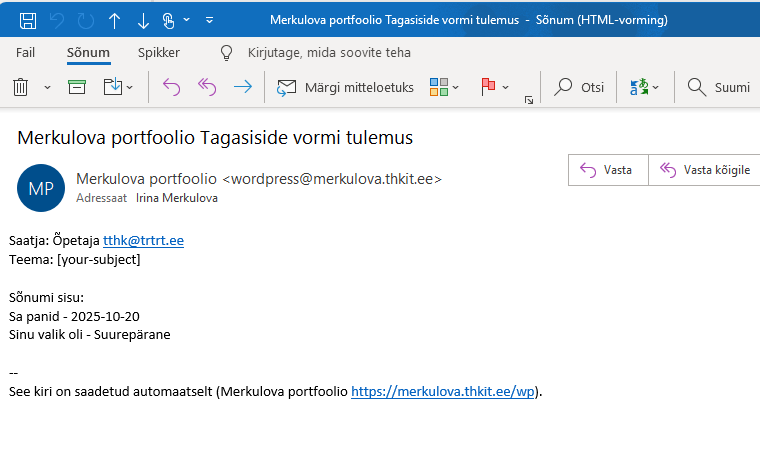The height and width of the screenshot is (475, 760).
Task: Click the Forward arrow icon in the ribbon
Action: pos(242,87)
